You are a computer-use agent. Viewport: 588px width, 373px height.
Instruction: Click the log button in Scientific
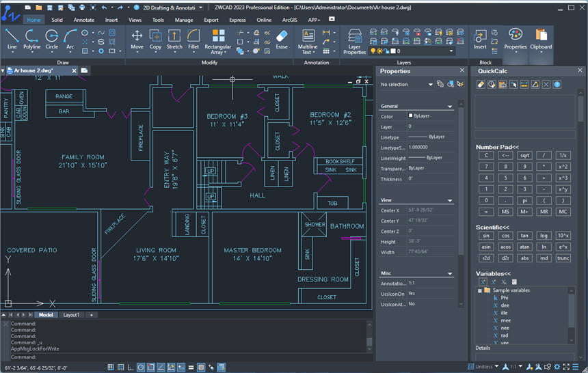pyautogui.click(x=544, y=236)
